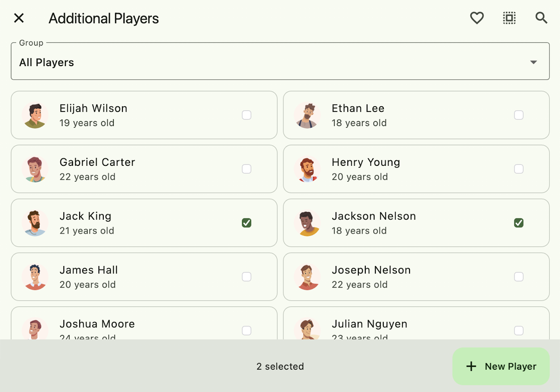Click Jackson Nelson's avatar

pos(307,223)
